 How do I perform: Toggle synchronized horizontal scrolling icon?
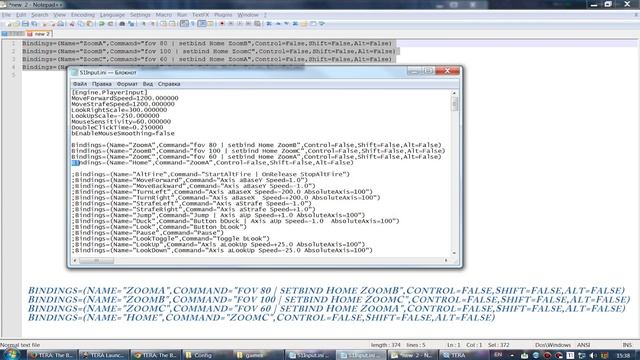[172, 24]
